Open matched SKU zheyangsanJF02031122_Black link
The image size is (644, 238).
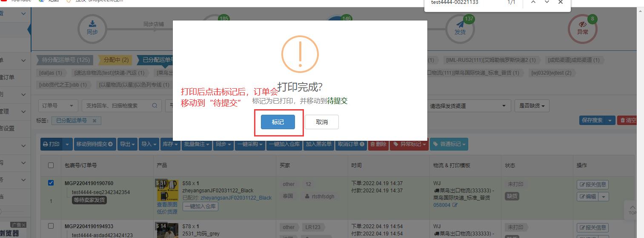coord(236,198)
